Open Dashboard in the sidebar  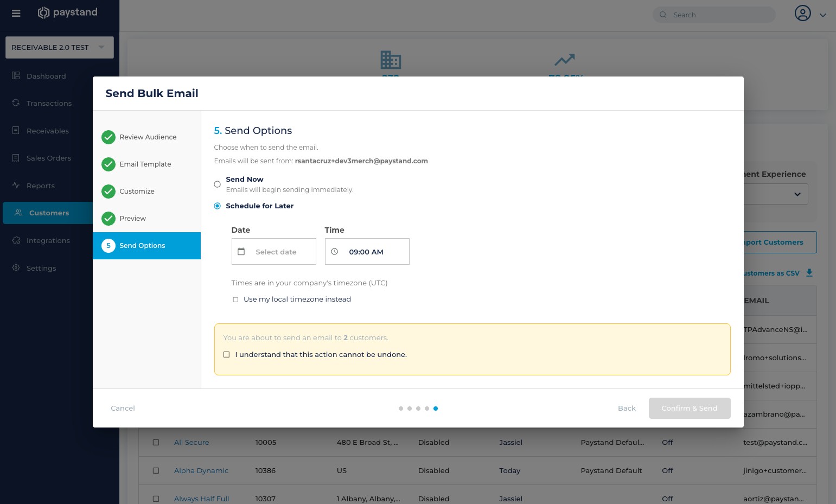pyautogui.click(x=46, y=76)
